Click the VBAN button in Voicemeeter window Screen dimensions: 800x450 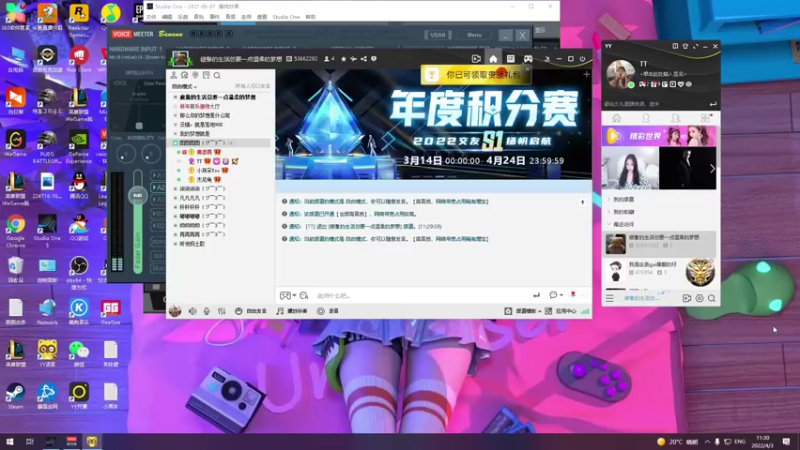438,35
